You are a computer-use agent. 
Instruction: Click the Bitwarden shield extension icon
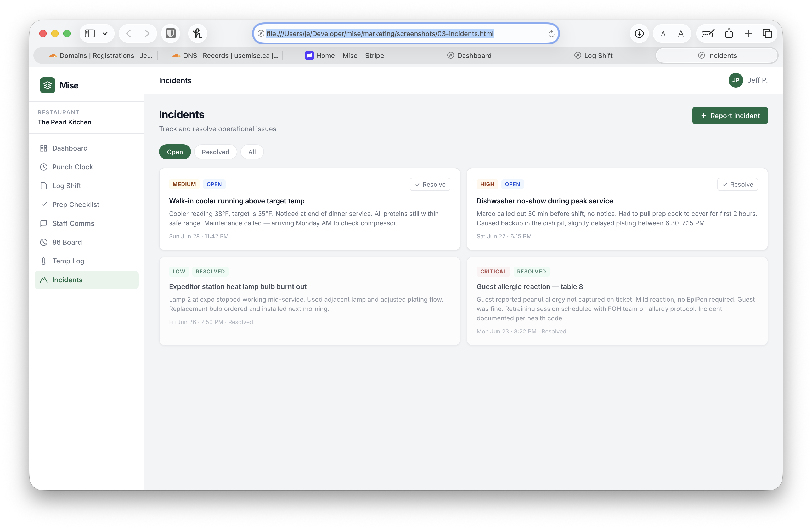click(x=171, y=33)
